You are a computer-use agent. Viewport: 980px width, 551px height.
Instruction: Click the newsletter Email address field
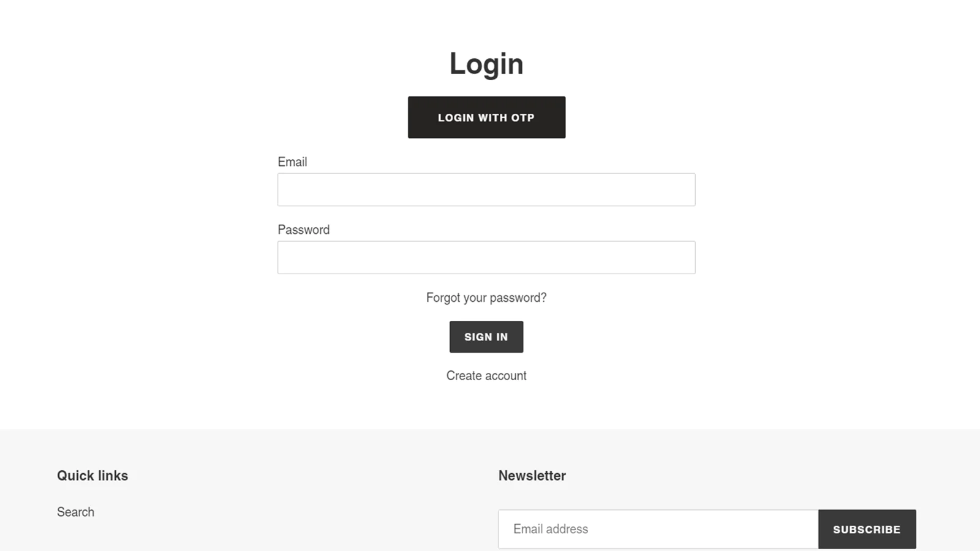click(658, 529)
